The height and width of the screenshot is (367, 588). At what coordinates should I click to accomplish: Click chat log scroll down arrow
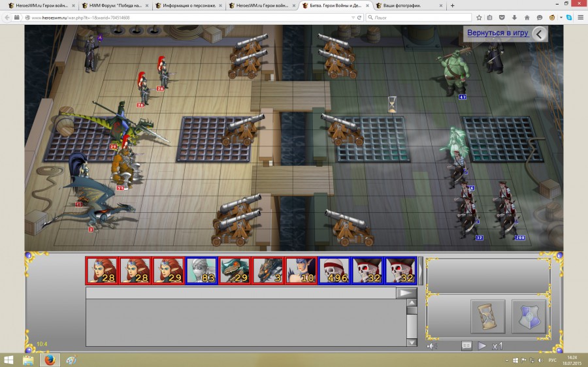[x=412, y=342]
